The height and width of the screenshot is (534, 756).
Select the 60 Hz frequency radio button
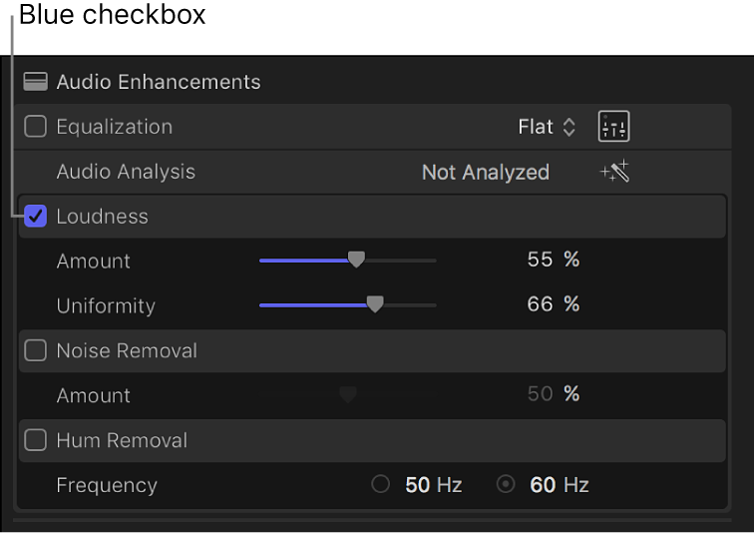tap(506, 485)
